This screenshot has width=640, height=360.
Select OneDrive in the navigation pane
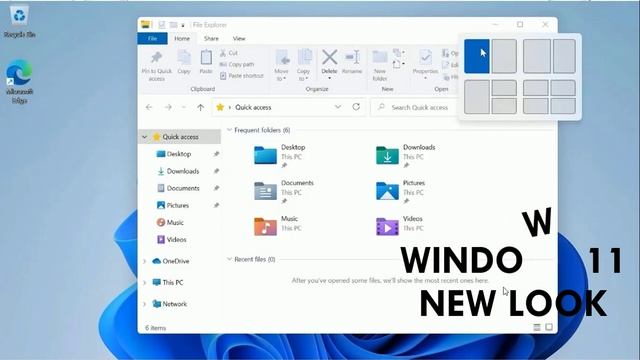point(176,261)
